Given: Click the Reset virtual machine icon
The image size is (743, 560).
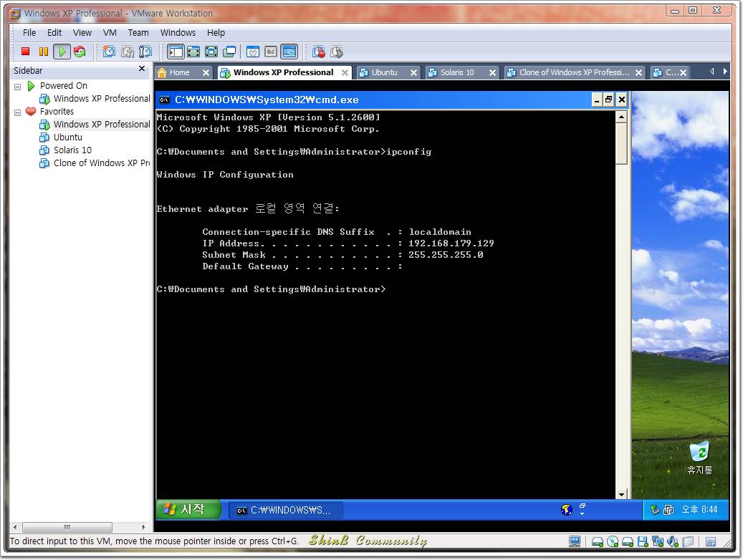Looking at the screenshot, I should 80,51.
